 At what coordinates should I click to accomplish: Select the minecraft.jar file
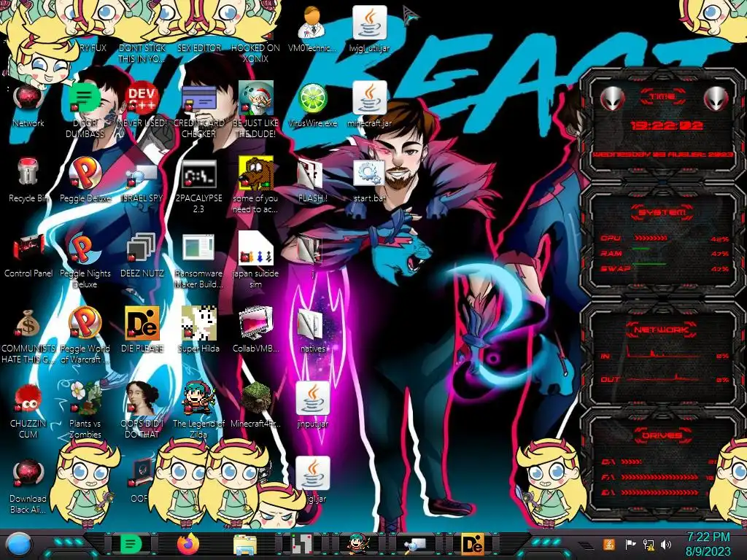[x=370, y=98]
